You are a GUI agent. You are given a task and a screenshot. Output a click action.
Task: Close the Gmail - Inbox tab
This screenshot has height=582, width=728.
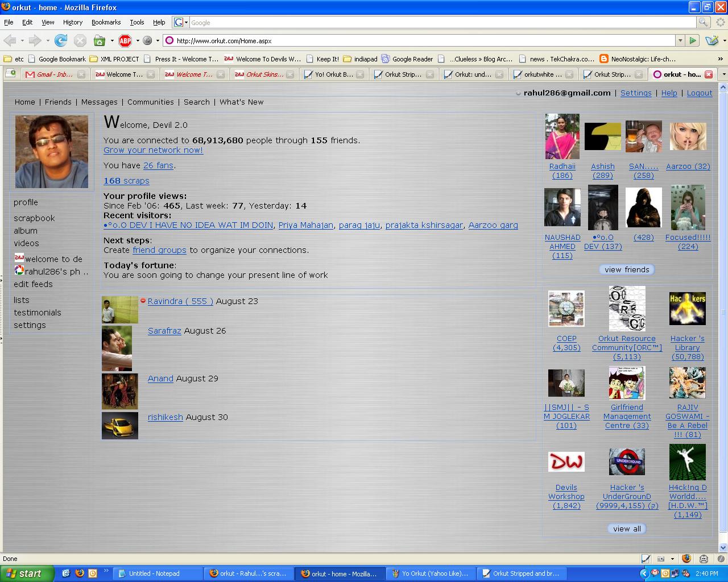pyautogui.click(x=81, y=74)
